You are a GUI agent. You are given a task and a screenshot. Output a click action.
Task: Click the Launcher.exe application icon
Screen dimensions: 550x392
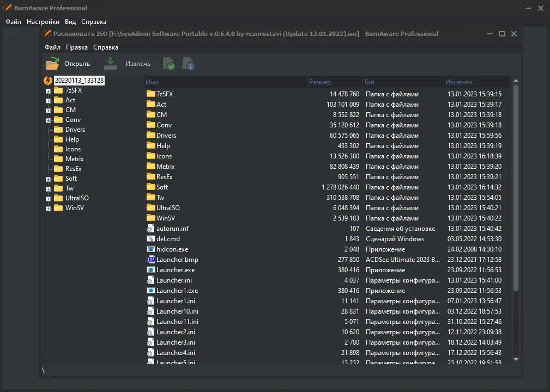pos(150,269)
